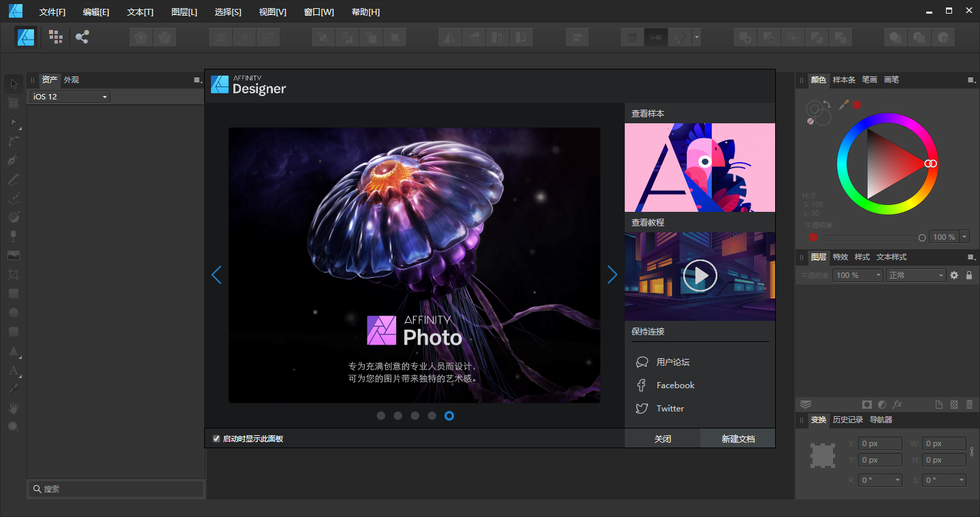
Task: Toggle the layer lock icon
Action: click(x=969, y=275)
